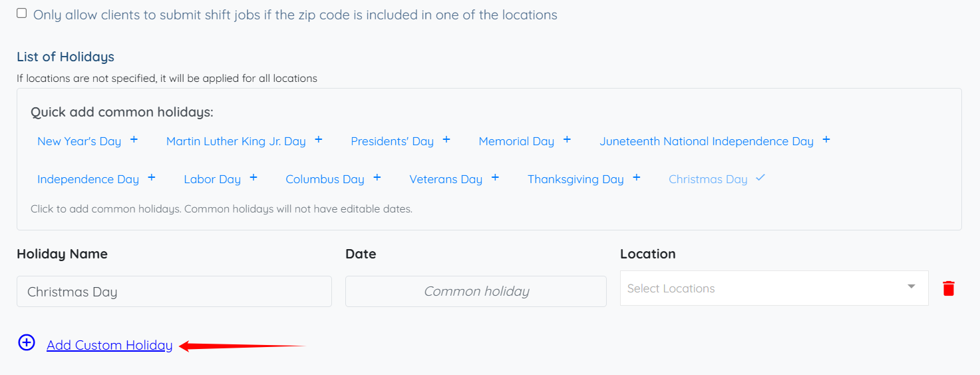Delete Christmas Day row with red trash icon
The image size is (980, 375).
point(949,288)
